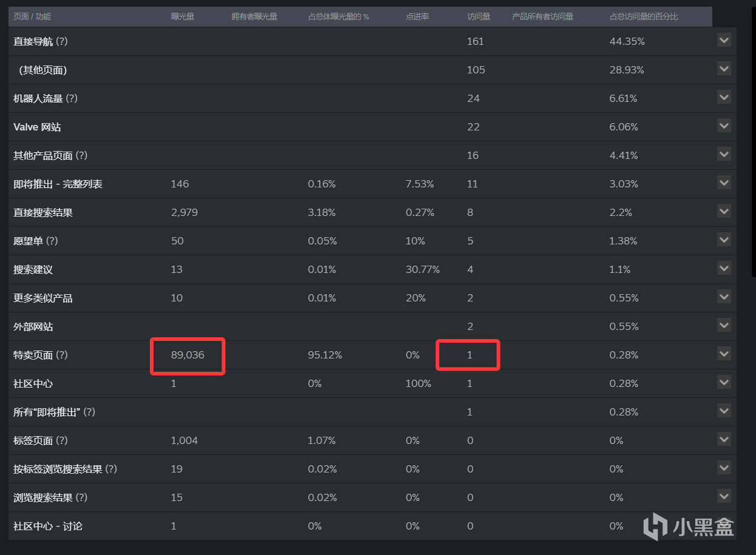Click the help icon beside 愿望单
The image size is (756, 555).
(x=52, y=241)
